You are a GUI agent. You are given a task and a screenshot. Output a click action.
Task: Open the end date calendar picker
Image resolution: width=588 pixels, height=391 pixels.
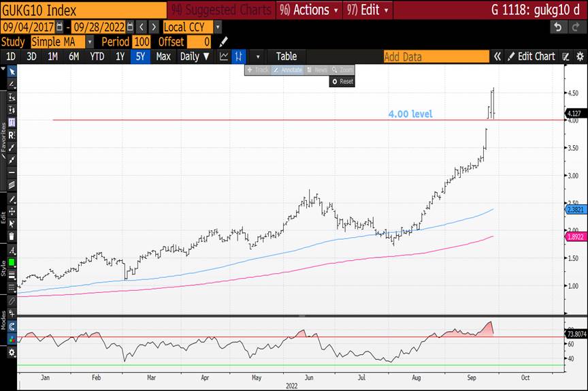(130, 27)
